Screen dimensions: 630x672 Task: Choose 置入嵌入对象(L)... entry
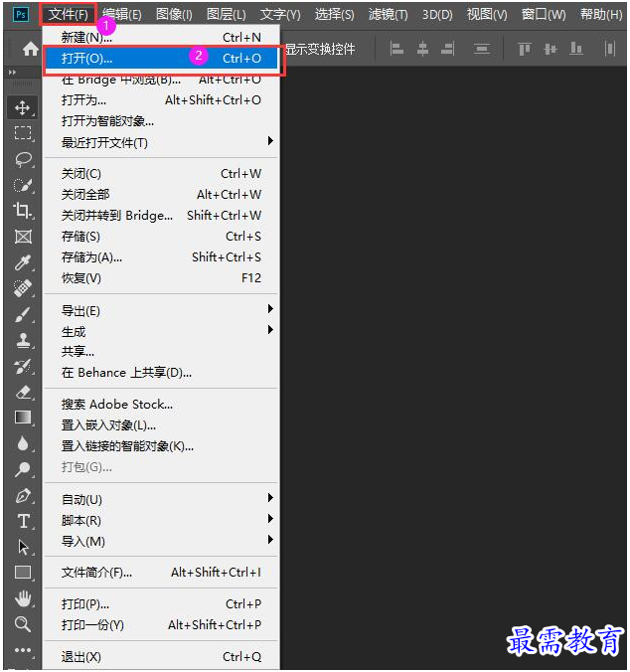(161, 425)
